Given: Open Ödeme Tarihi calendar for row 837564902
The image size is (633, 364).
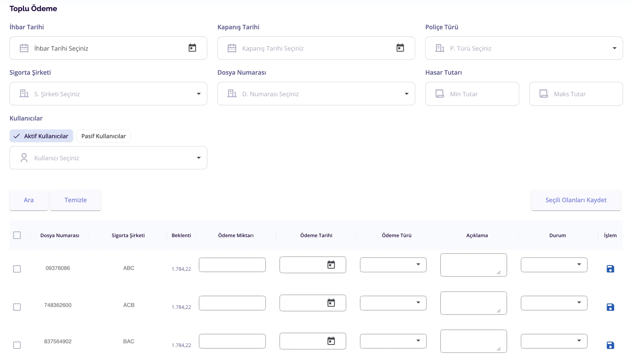Looking at the screenshot, I should (331, 341).
